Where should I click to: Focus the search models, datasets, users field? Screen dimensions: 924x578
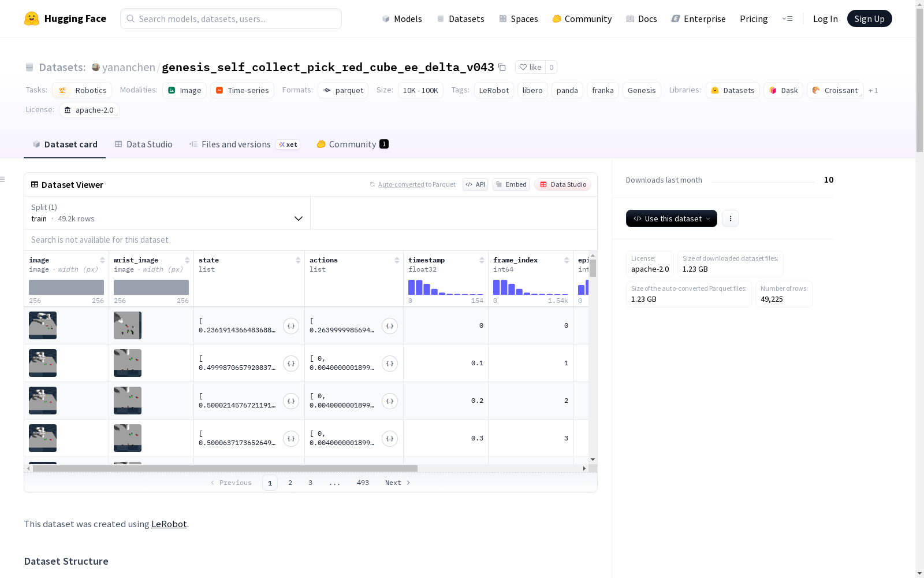231,18
